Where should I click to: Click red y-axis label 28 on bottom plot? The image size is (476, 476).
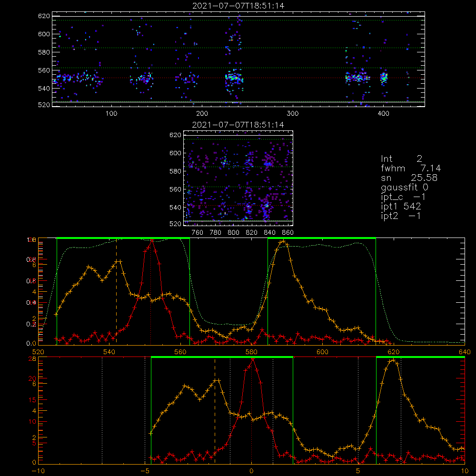coord(32,358)
